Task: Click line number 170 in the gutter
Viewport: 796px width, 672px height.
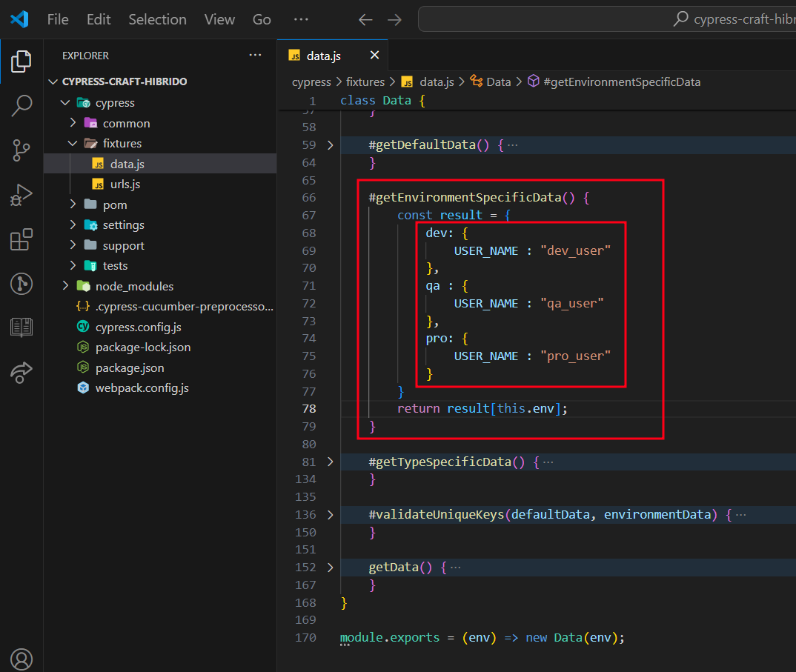Action: click(x=305, y=638)
